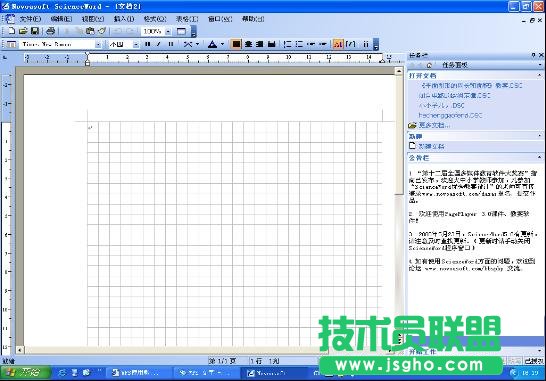The image size is (546, 381).
Task: Click the last icon on formatting toolbar
Action: click(x=366, y=44)
